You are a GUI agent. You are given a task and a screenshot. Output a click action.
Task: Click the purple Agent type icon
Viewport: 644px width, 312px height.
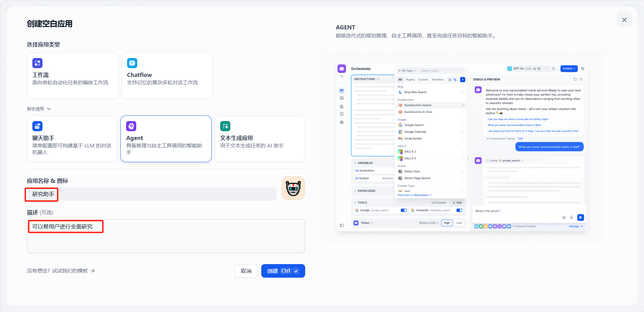click(131, 126)
